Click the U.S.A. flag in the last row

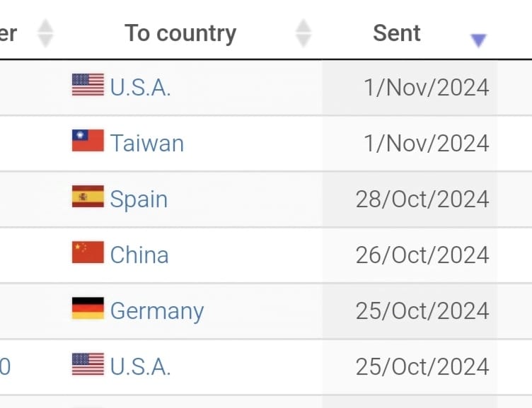coord(88,364)
